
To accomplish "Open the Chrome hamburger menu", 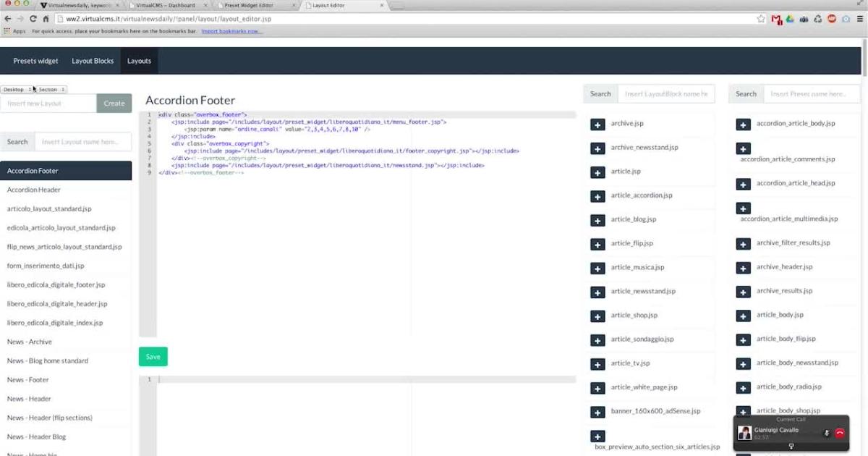I will click(860, 19).
